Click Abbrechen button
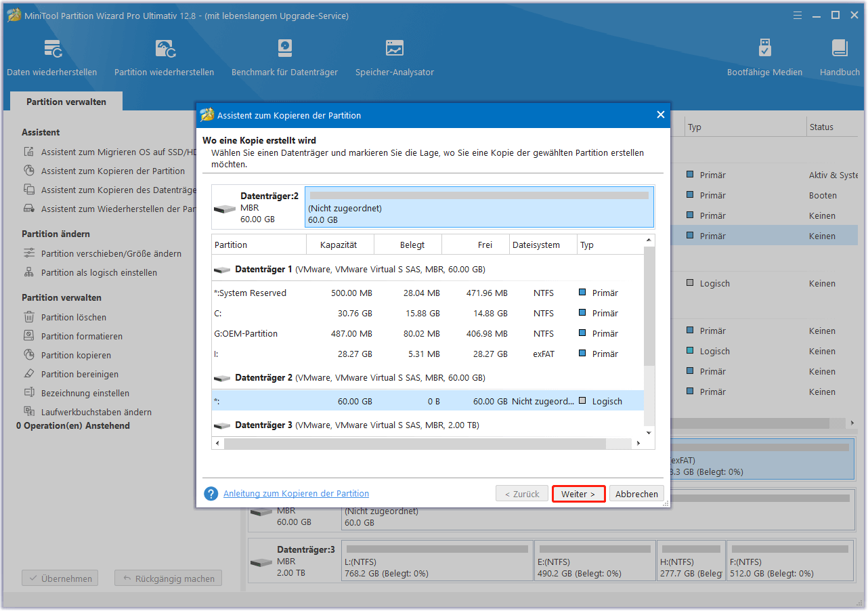The width and height of the screenshot is (868, 611). click(636, 494)
